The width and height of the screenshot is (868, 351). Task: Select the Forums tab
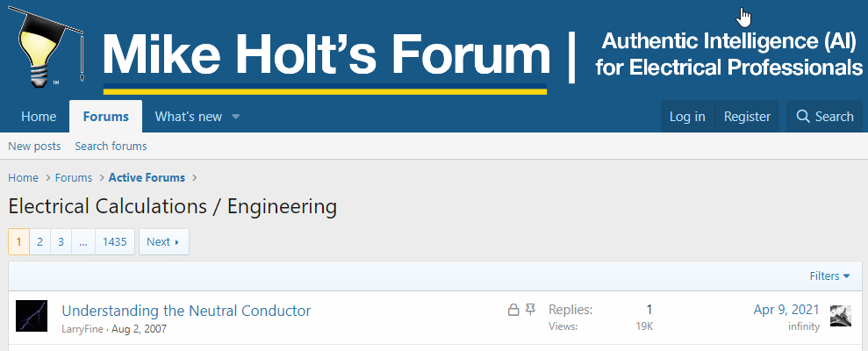pos(105,117)
